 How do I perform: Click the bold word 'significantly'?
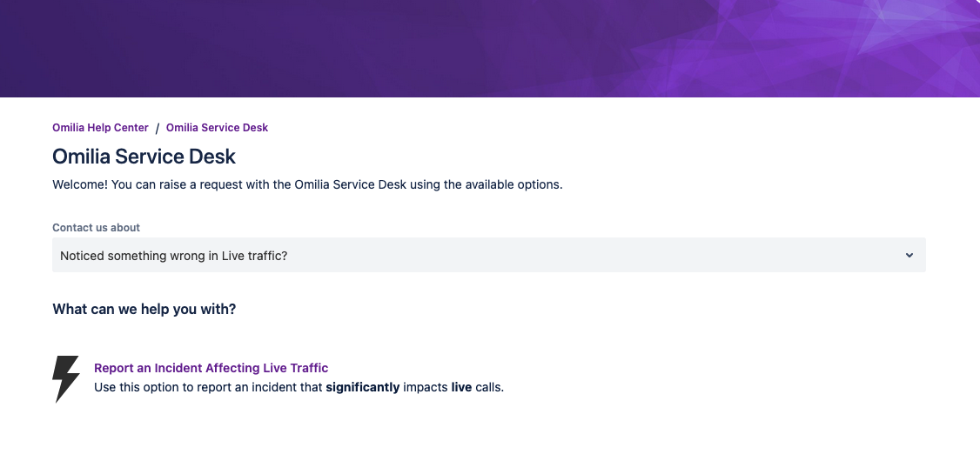(362, 387)
